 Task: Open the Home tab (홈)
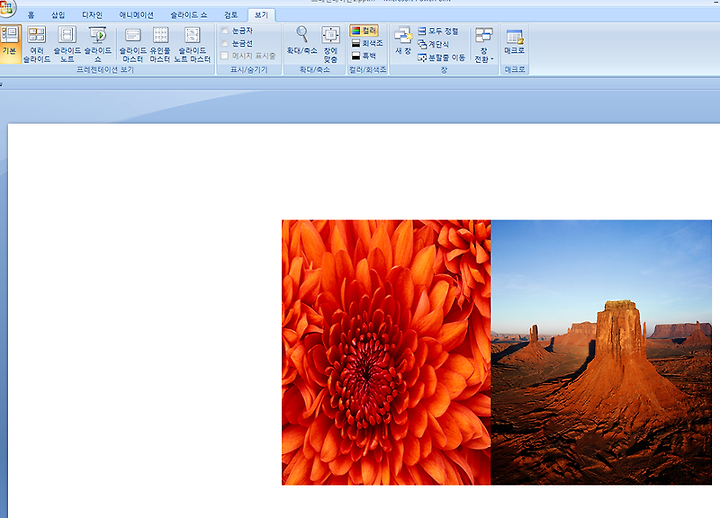[31, 15]
